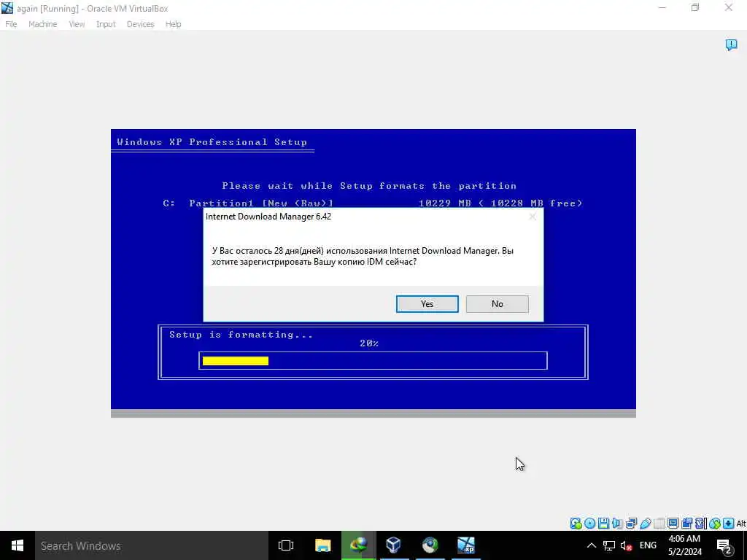
Task: Click the 'Windows XP Professional Setup' heading
Action: click(x=212, y=142)
